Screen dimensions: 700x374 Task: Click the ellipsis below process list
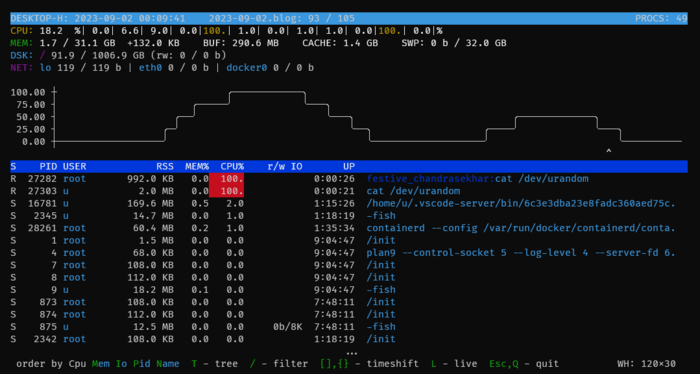352,352
